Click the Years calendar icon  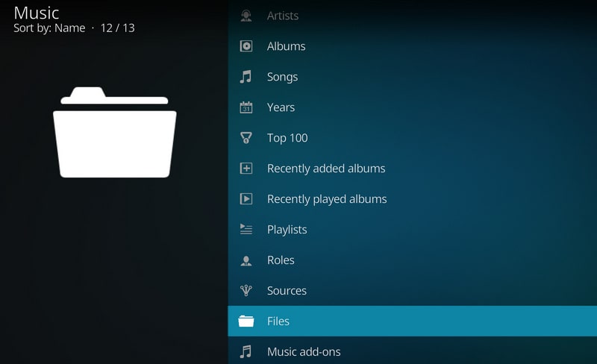(x=246, y=107)
